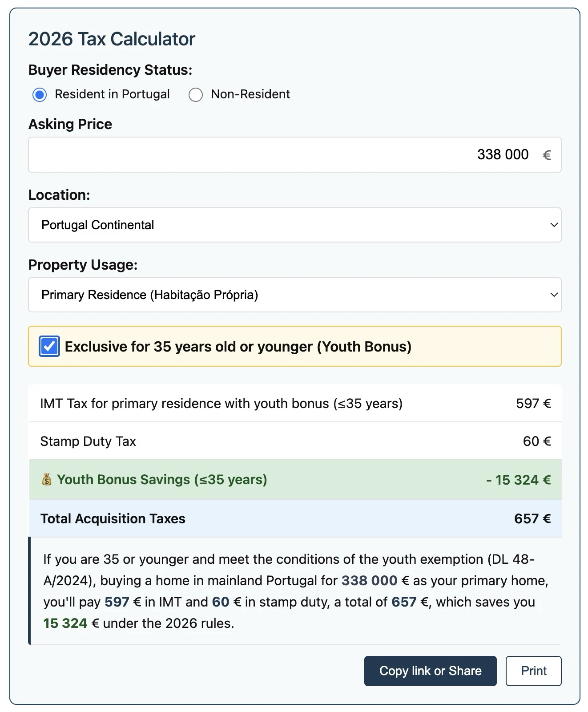
Task: Click the Print button
Action: point(533,671)
